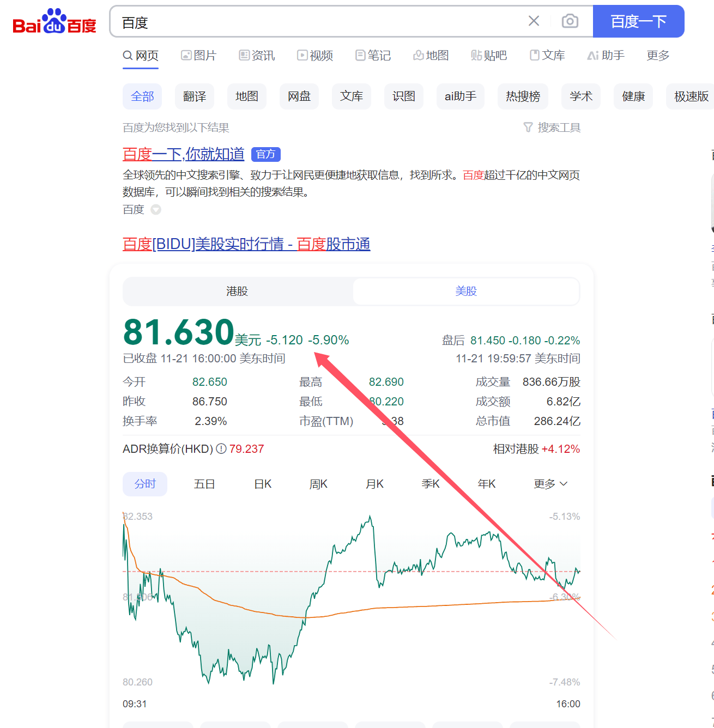Switch stock card to 美股

click(x=466, y=292)
